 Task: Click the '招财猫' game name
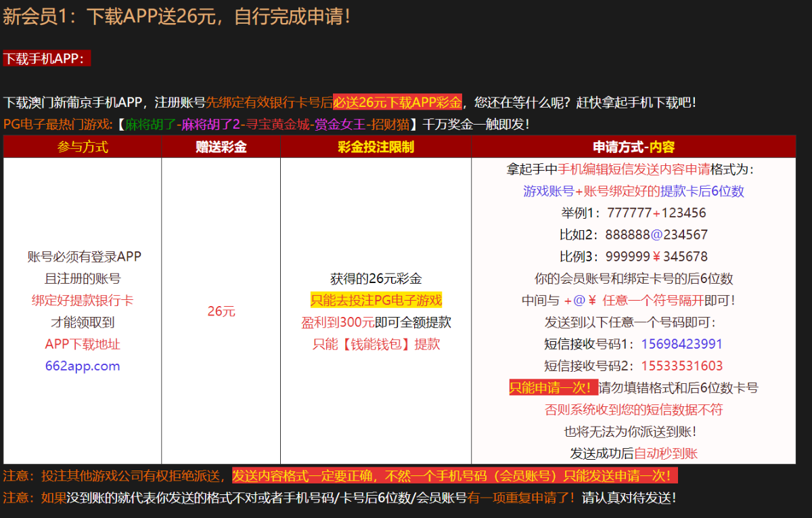click(390, 125)
